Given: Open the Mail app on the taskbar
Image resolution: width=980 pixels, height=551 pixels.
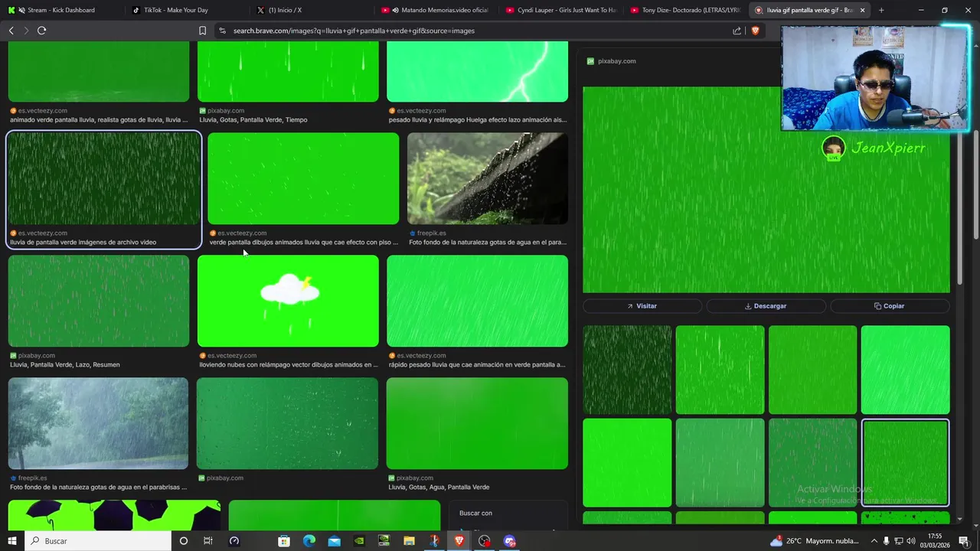Looking at the screenshot, I should pyautogui.click(x=335, y=541).
